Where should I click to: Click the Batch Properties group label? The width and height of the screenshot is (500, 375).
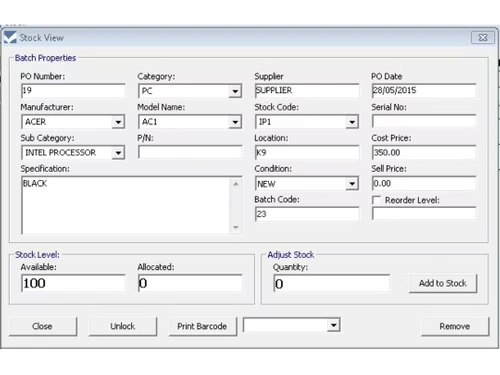(45, 58)
